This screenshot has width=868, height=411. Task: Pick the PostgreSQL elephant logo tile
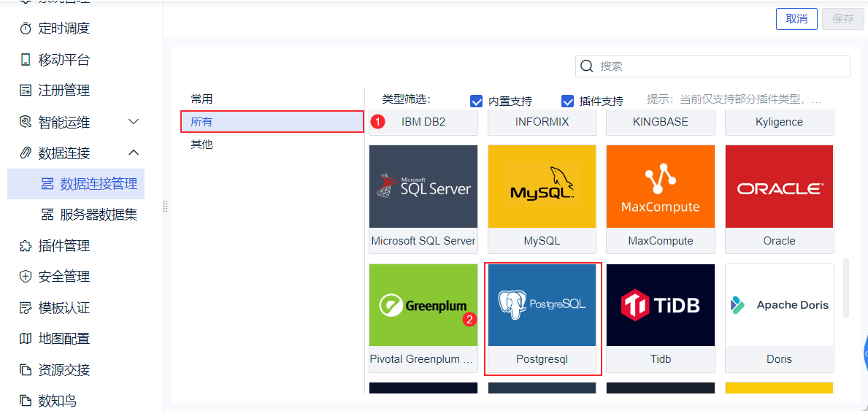(542, 305)
